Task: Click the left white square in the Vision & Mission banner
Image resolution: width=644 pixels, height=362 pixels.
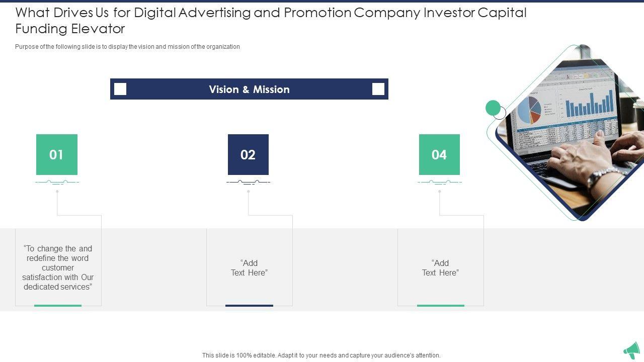Action: click(120, 89)
